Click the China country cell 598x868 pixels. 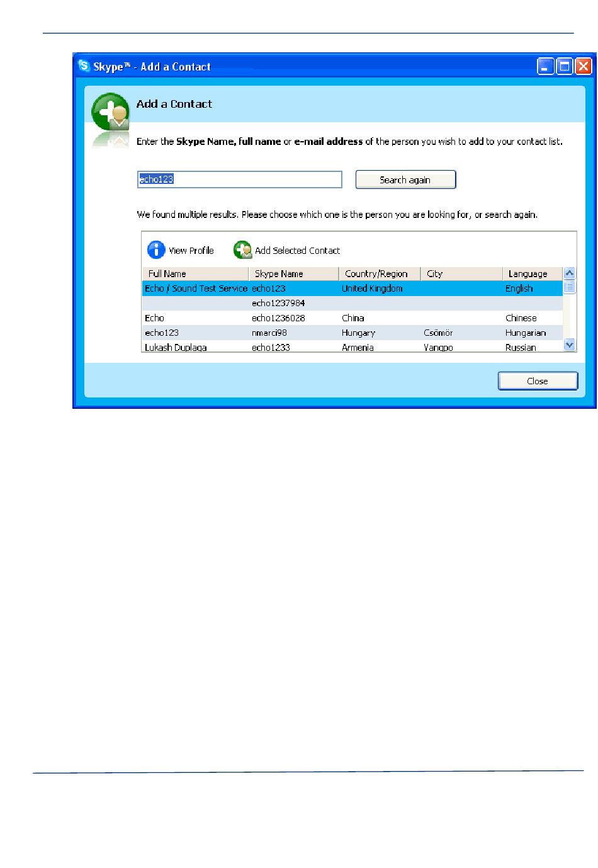[353, 318]
